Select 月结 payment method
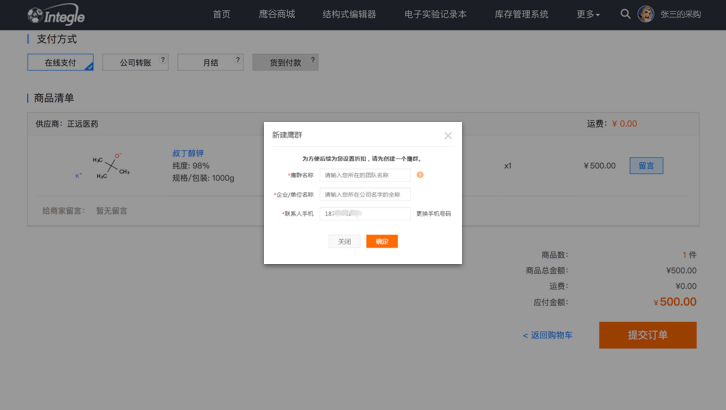The width and height of the screenshot is (726, 410). point(208,63)
